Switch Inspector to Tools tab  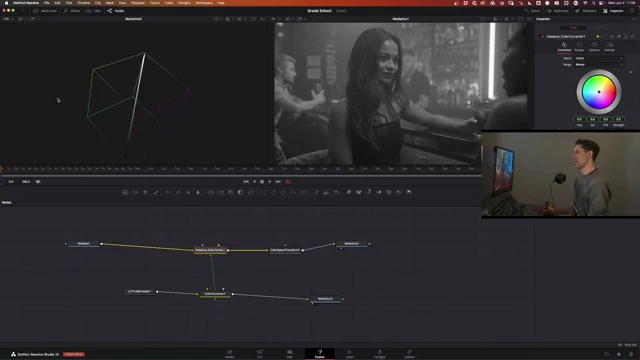tap(573, 28)
